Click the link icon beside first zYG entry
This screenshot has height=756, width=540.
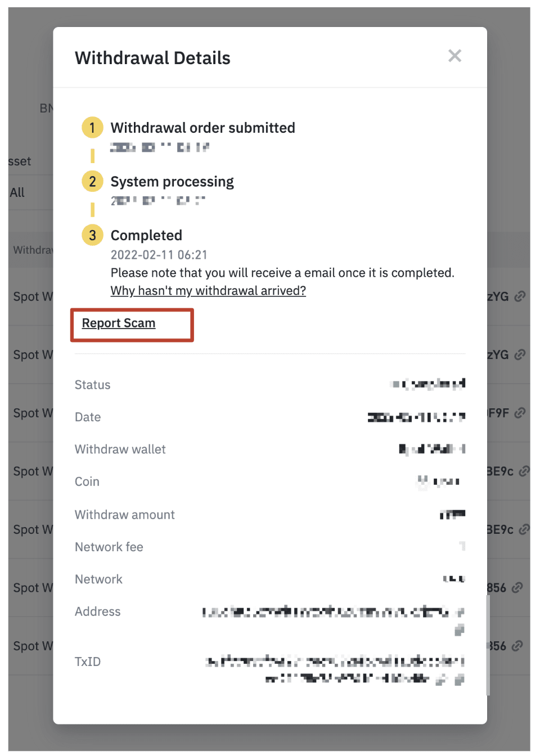point(520,296)
